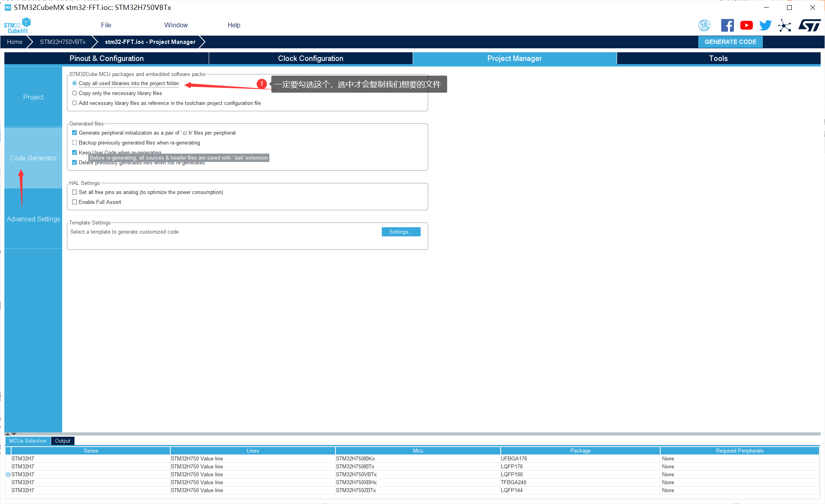Screen dimensions: 825x504
Task: Open the ST YouTube channel icon
Action: (x=746, y=25)
